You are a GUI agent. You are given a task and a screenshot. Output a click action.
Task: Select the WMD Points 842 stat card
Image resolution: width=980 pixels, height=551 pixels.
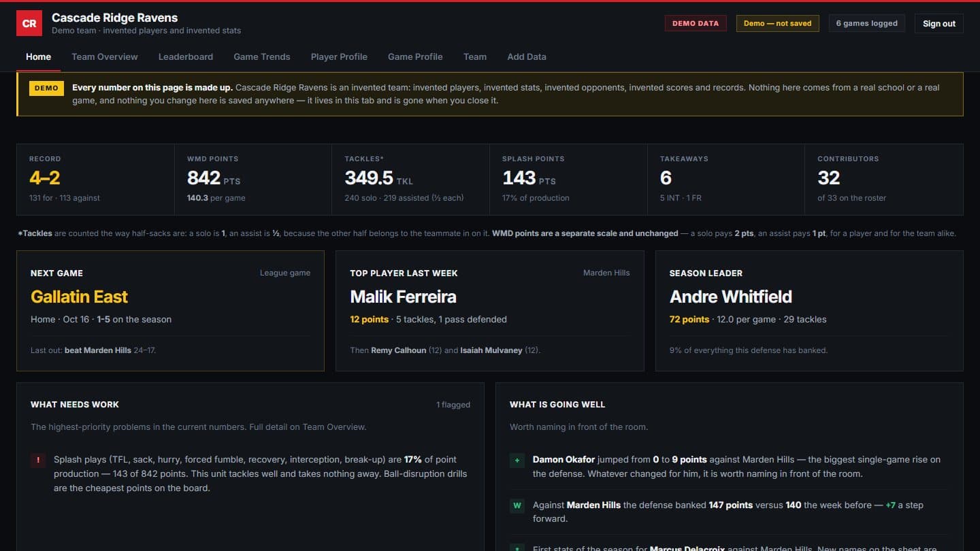(x=253, y=180)
